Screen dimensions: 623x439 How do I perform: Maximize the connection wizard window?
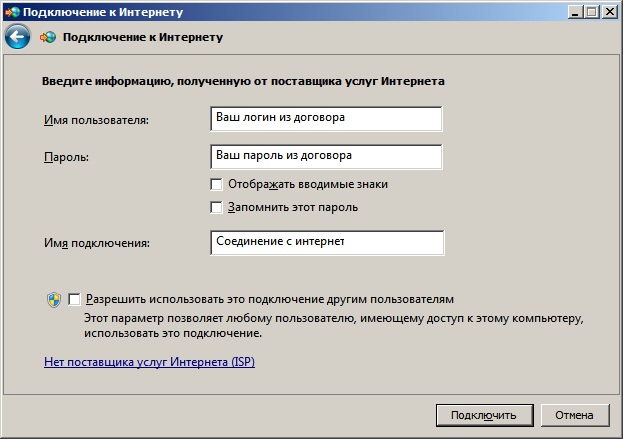(591, 12)
